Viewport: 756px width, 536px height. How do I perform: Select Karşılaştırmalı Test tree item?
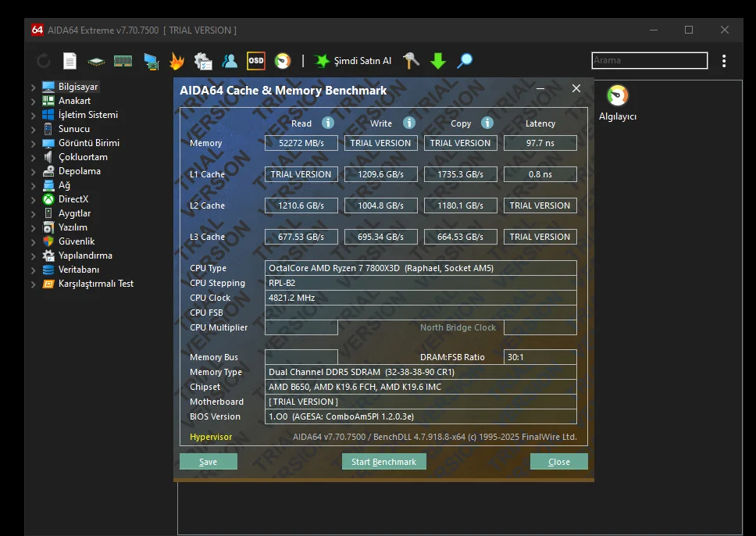tap(95, 284)
